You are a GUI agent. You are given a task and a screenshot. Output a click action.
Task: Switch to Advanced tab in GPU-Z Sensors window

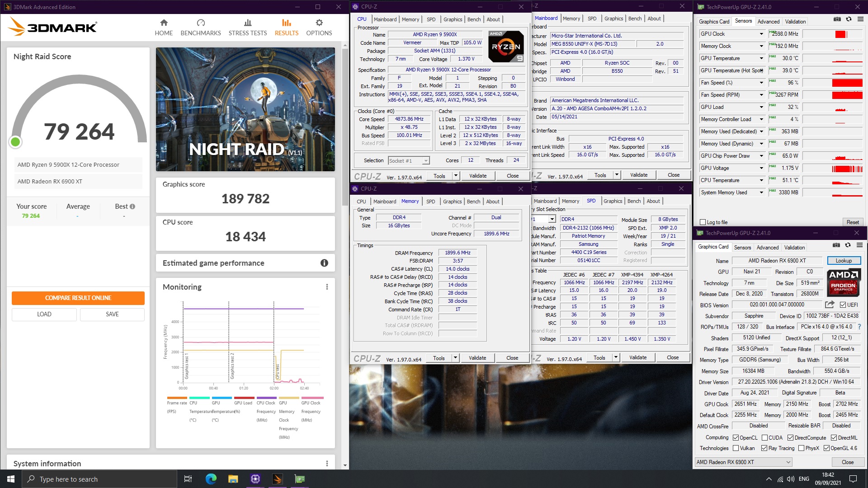pyautogui.click(x=769, y=21)
